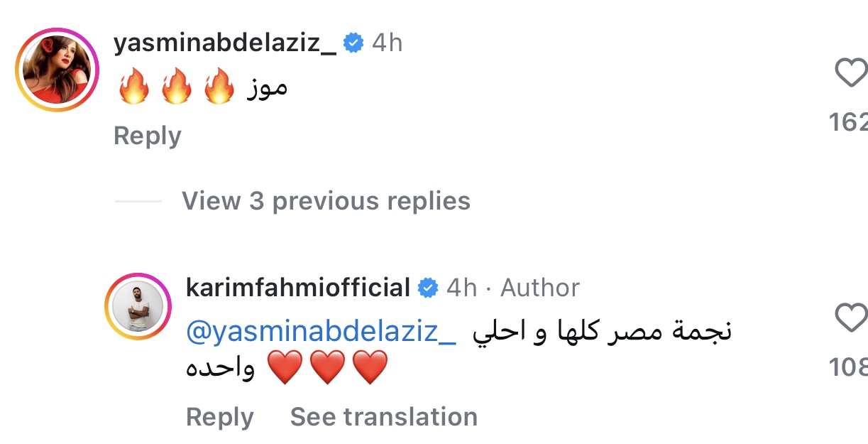Click karimfahmiofficial's verified badge
Screen dimensions: 868x444
coord(428,288)
